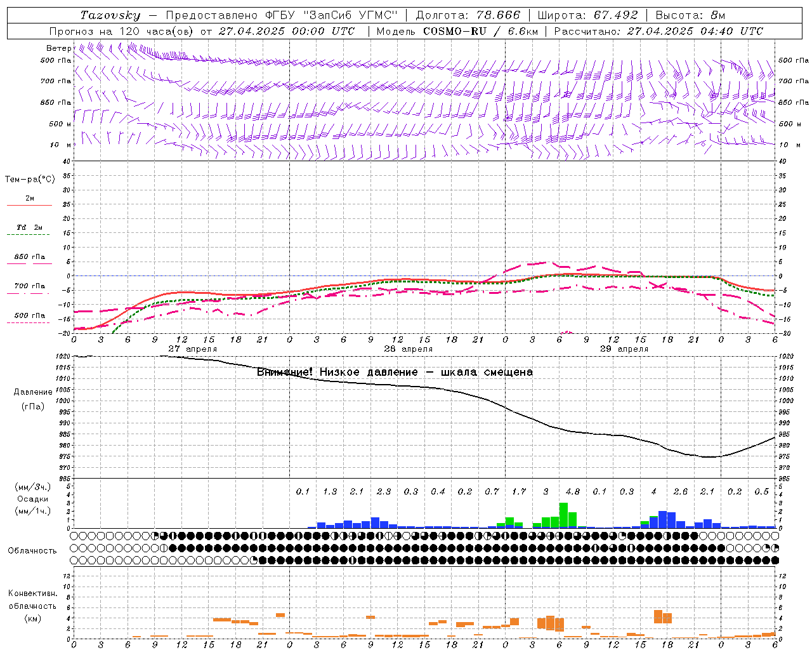
Task: Click the "500 м" wind level label on the left
Action: point(60,124)
